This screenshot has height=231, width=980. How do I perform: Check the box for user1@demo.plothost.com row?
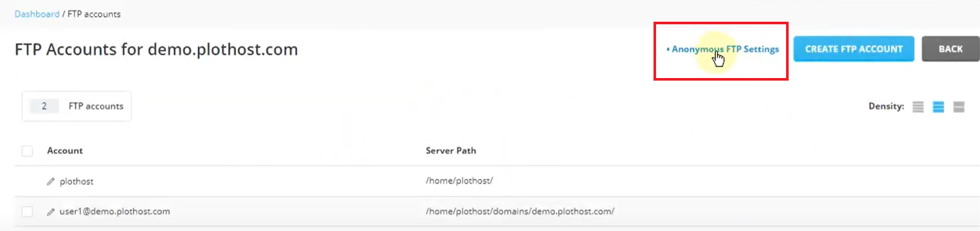[27, 211]
